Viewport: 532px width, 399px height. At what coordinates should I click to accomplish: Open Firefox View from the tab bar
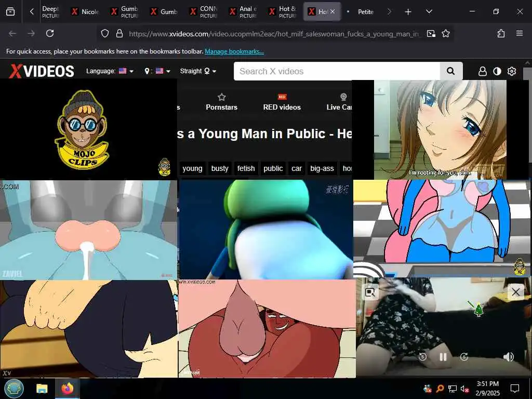point(10,11)
